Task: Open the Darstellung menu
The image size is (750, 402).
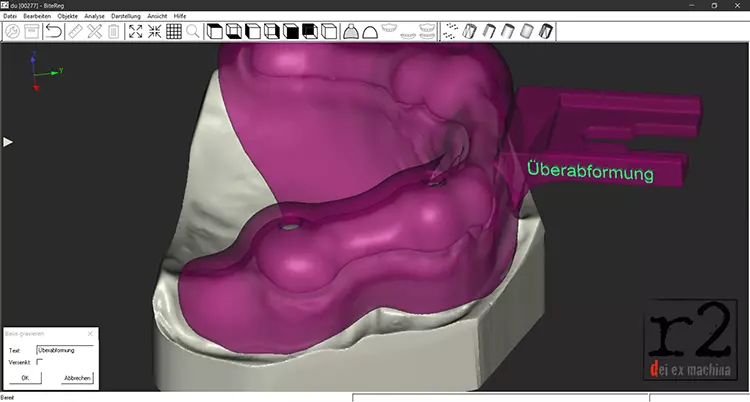Action: pos(125,17)
